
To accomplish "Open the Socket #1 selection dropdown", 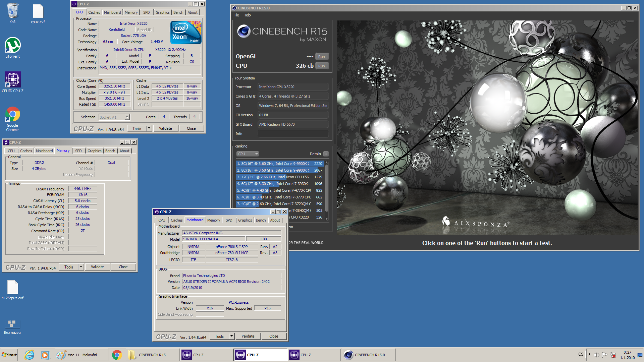I will (x=126, y=117).
